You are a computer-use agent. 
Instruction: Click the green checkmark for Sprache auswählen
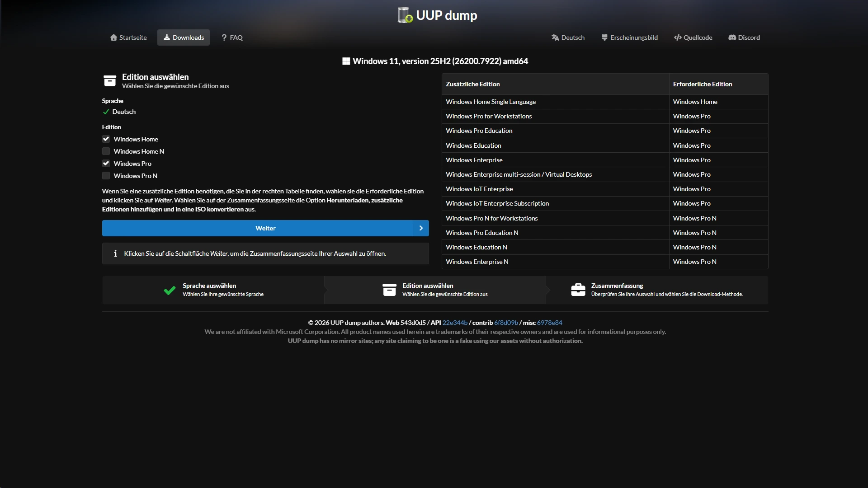tap(170, 290)
